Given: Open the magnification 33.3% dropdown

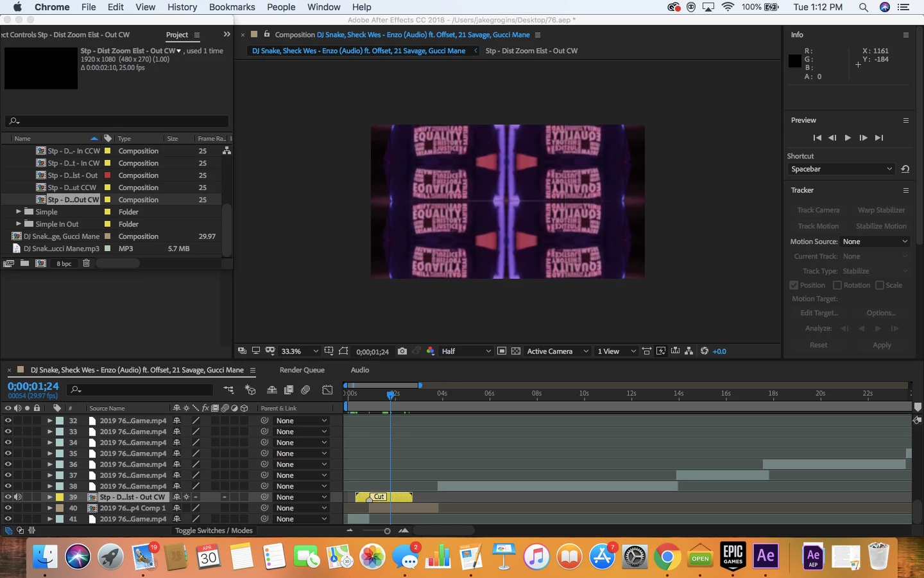Looking at the screenshot, I should tap(300, 351).
